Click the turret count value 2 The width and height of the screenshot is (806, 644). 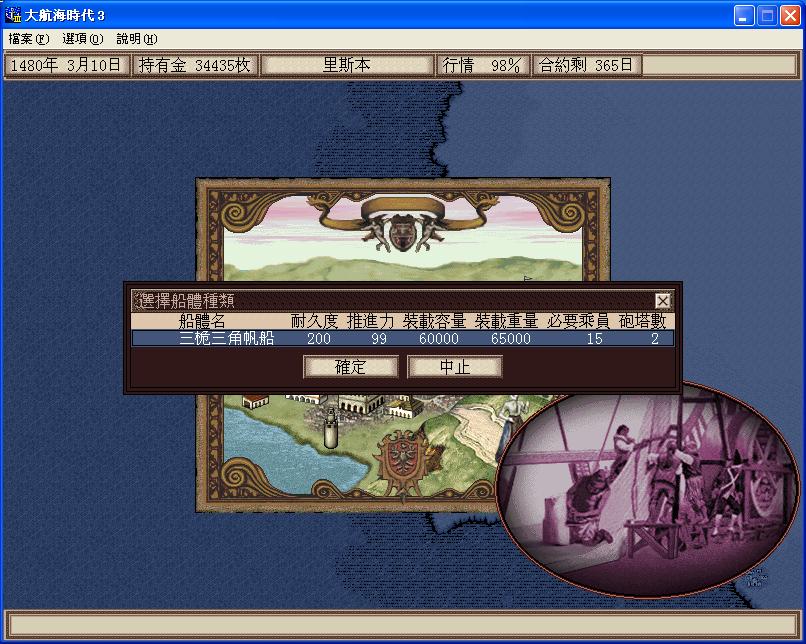655,339
